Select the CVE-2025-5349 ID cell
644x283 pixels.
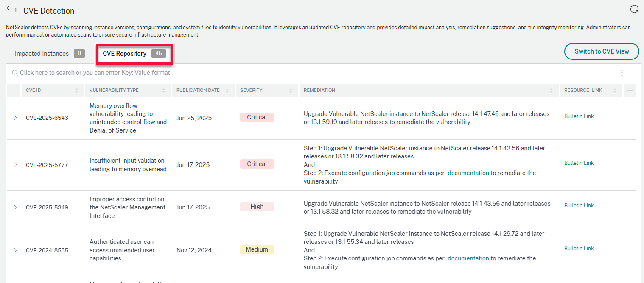47,207
